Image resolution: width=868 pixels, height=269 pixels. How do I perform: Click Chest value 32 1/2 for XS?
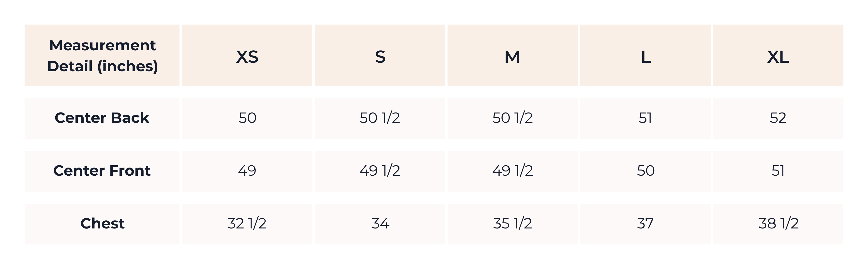(x=247, y=224)
